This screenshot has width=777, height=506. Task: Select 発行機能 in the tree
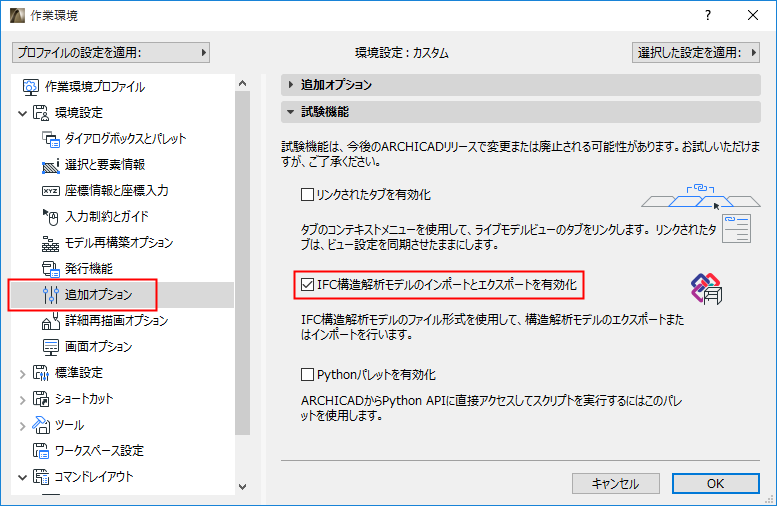[x=89, y=269]
